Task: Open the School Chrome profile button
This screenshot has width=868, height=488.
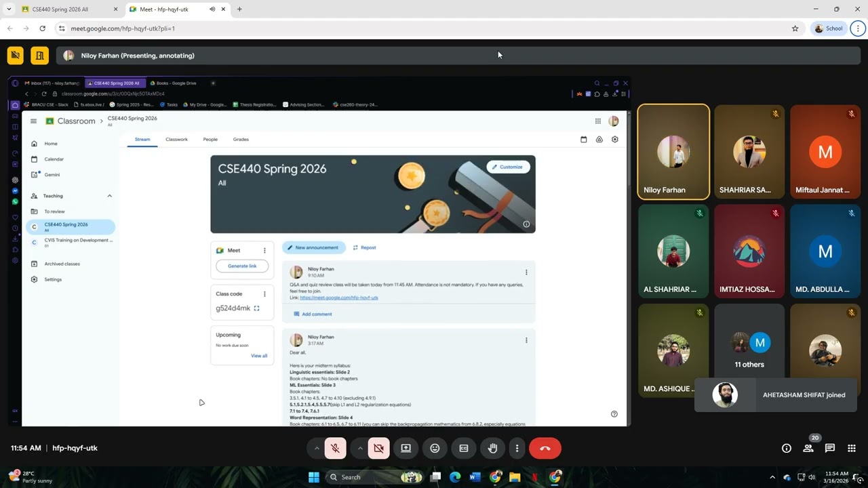Action: 829,28
